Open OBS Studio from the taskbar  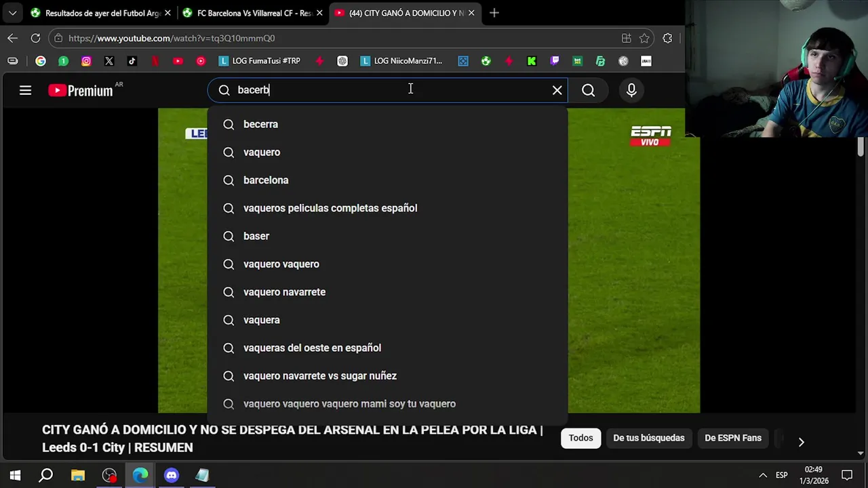(109, 475)
